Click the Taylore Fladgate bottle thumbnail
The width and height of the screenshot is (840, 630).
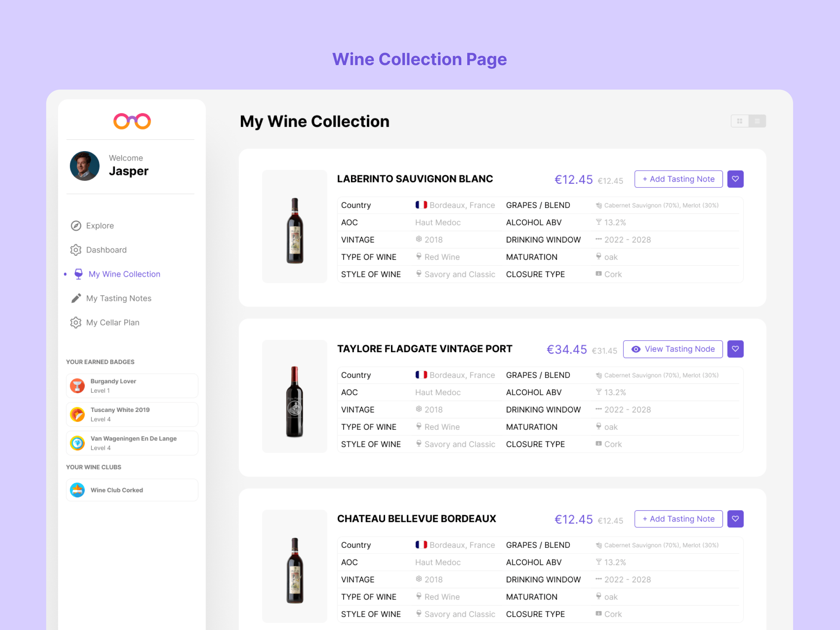coord(294,401)
